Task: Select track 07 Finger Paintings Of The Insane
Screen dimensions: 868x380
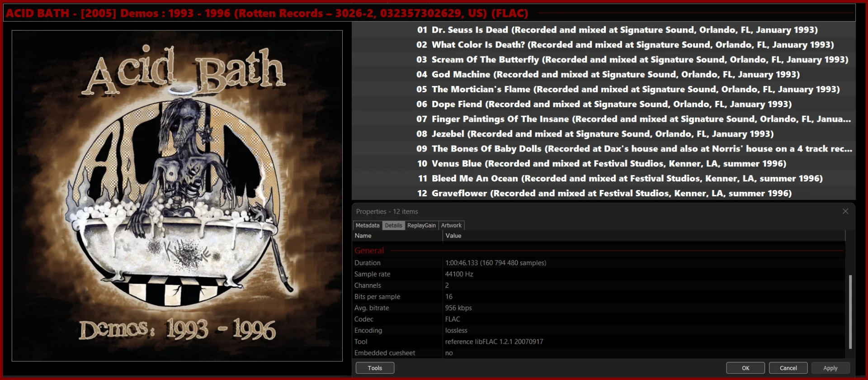Action: [x=604, y=119]
